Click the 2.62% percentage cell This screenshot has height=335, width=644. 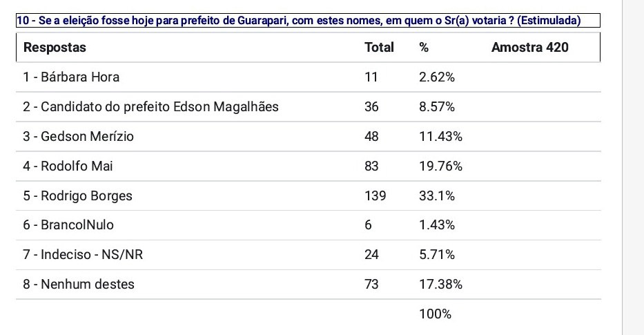click(x=437, y=77)
